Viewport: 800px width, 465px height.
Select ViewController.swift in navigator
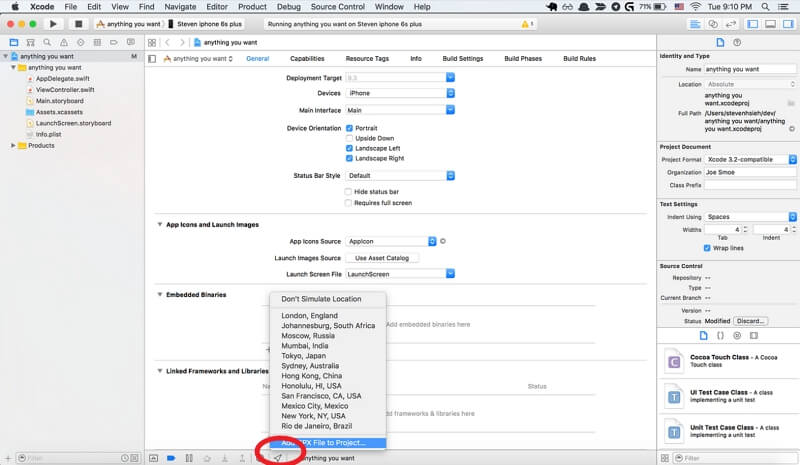click(x=65, y=90)
